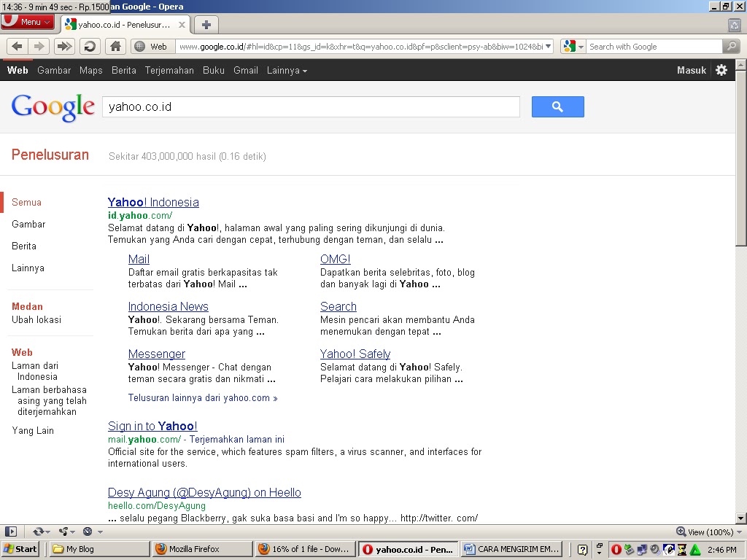Open Buku in the Google top bar

(x=214, y=71)
